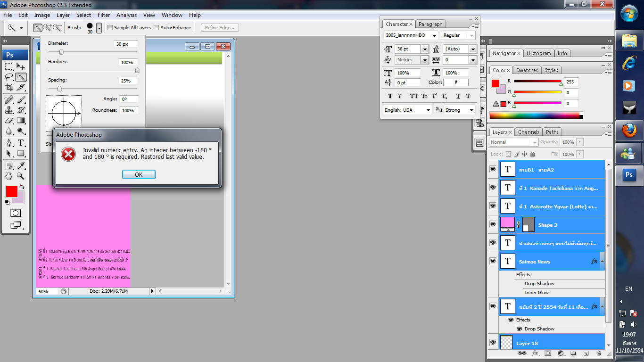The width and height of the screenshot is (644, 362).
Task: Switch to the Paragraph tab
Action: (x=430, y=24)
